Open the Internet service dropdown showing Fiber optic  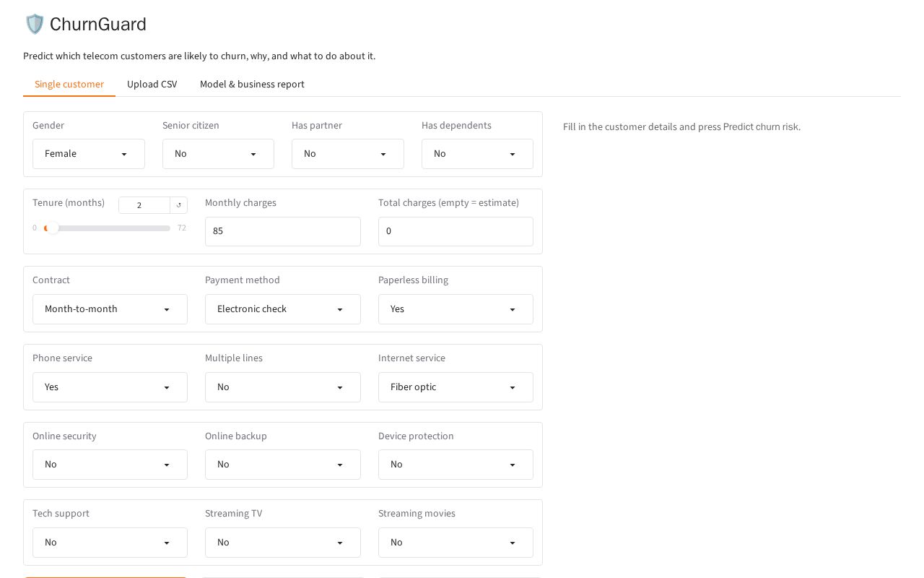456,387
